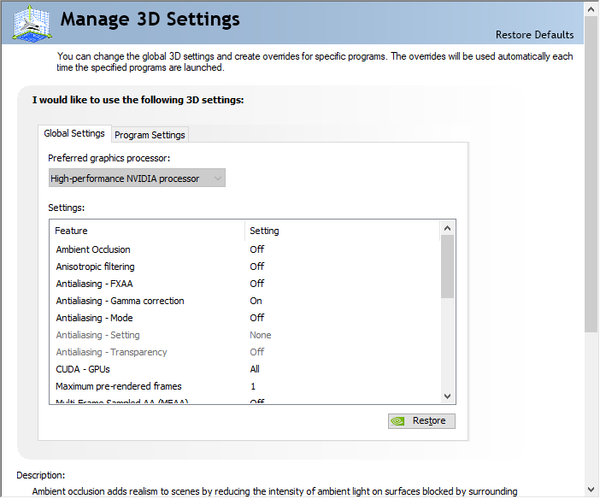The image size is (600, 498).
Task: Select Maximum pre-rendered frames row
Action: pos(245,386)
